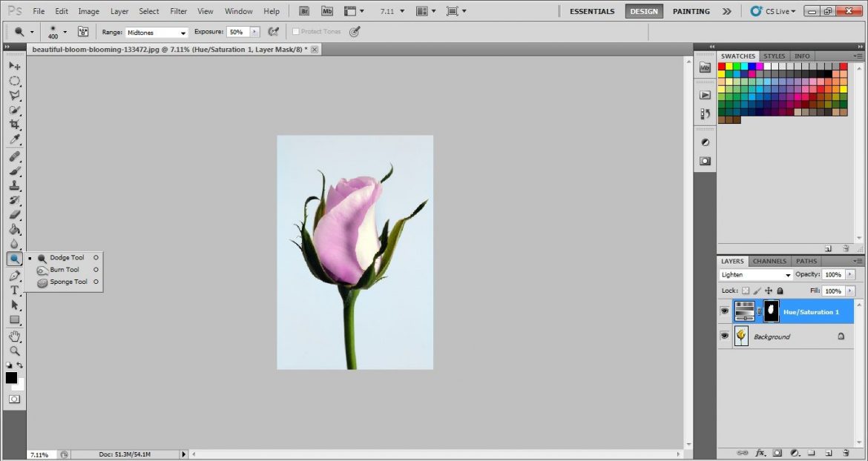Launch Mini Bridge from the top bar
The width and height of the screenshot is (868, 461).
tap(327, 11)
